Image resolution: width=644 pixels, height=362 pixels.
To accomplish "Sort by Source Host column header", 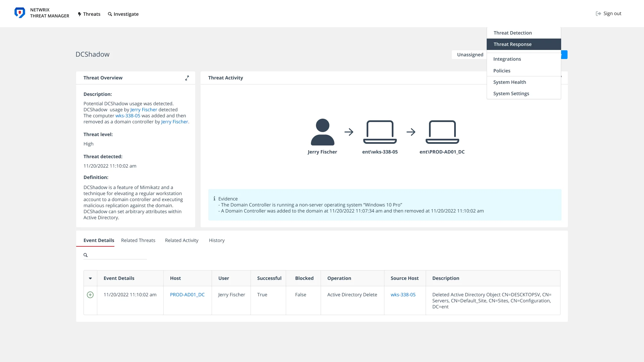I will [405, 278].
